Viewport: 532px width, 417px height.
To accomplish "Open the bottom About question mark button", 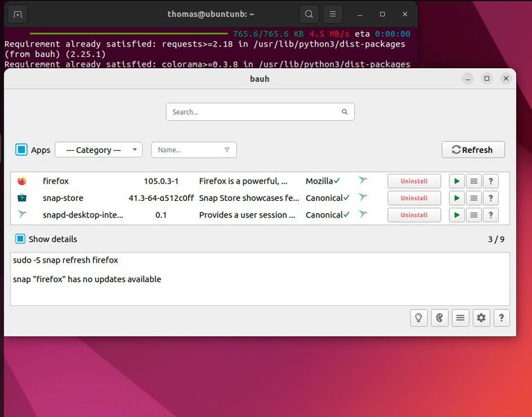I will (x=501, y=318).
